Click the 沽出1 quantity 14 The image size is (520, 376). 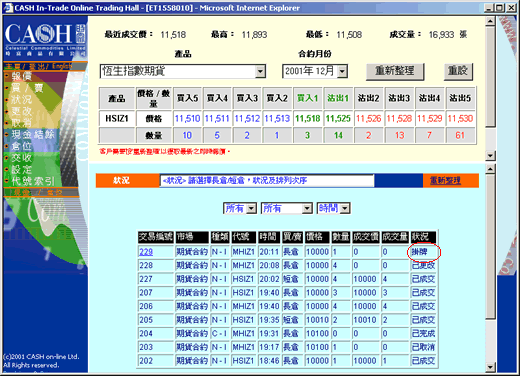tap(338, 135)
